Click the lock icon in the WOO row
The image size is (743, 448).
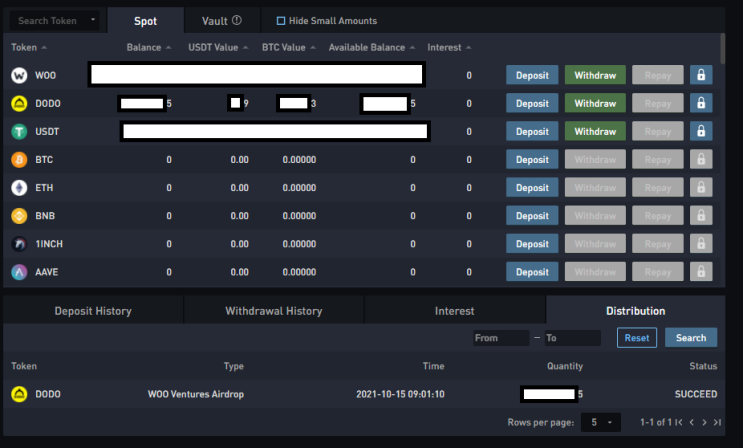[x=701, y=75]
